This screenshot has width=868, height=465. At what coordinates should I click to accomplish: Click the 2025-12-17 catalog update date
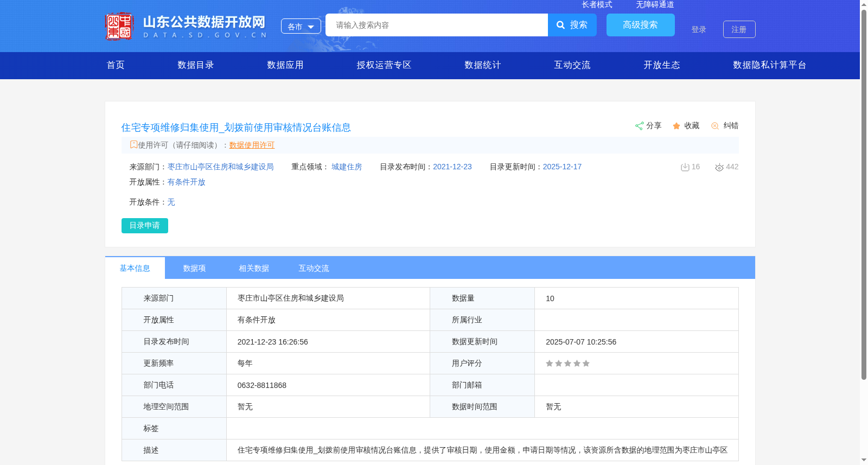click(x=562, y=167)
